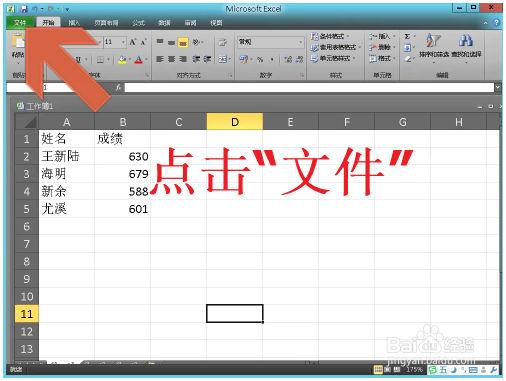
Task: Toggle the highlighted bottom align button
Action: 183,42
